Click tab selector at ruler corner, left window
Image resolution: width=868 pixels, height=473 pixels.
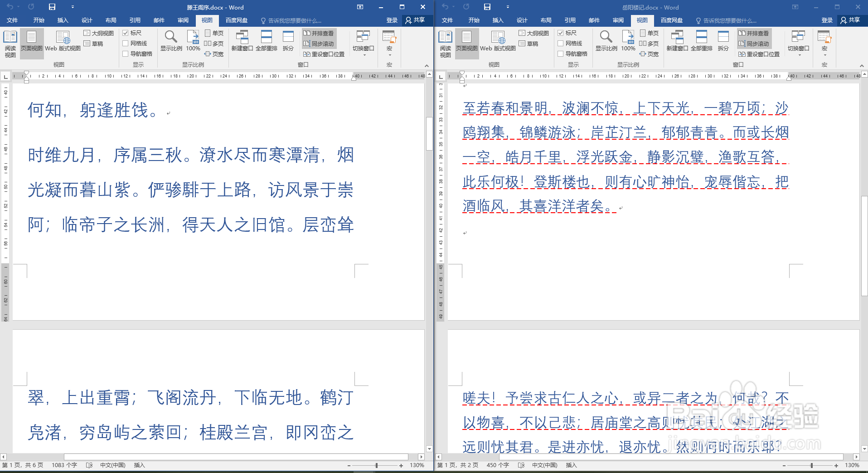point(5,76)
